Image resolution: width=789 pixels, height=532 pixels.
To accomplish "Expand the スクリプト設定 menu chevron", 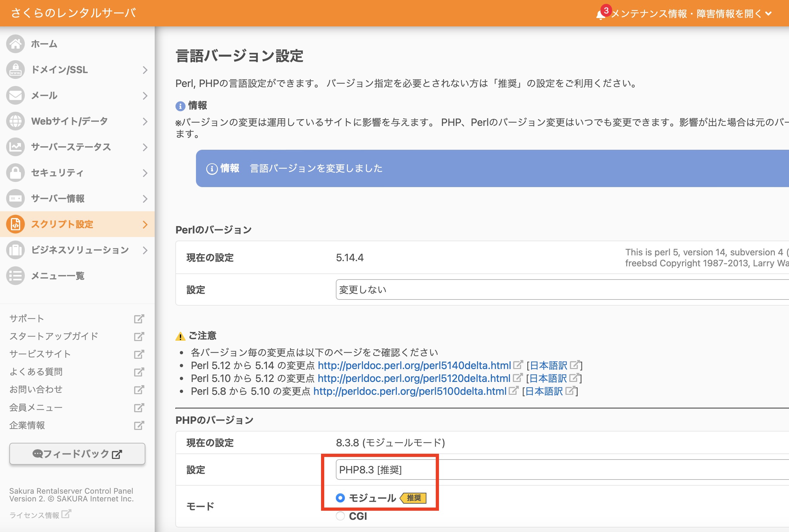I will (x=145, y=224).
